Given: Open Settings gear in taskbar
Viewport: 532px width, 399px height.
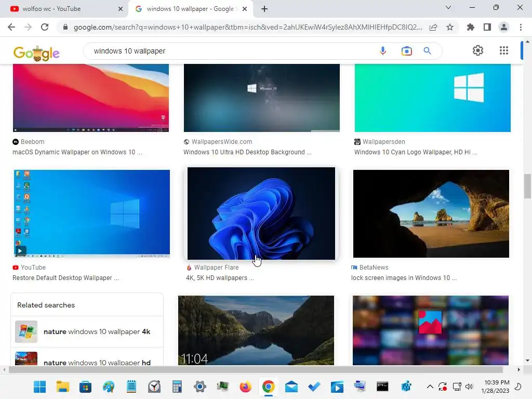Looking at the screenshot, I should pyautogui.click(x=200, y=387).
